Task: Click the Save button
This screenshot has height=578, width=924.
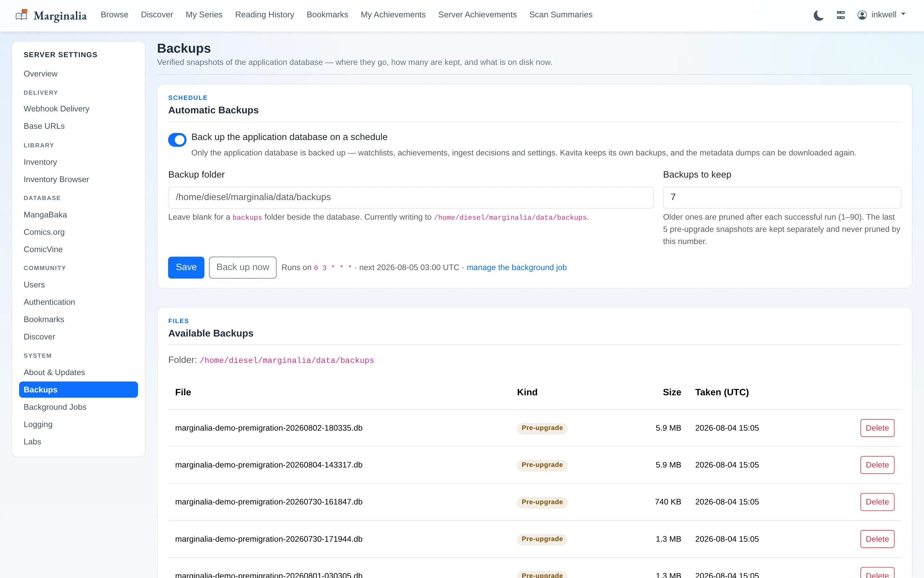Action: click(186, 267)
